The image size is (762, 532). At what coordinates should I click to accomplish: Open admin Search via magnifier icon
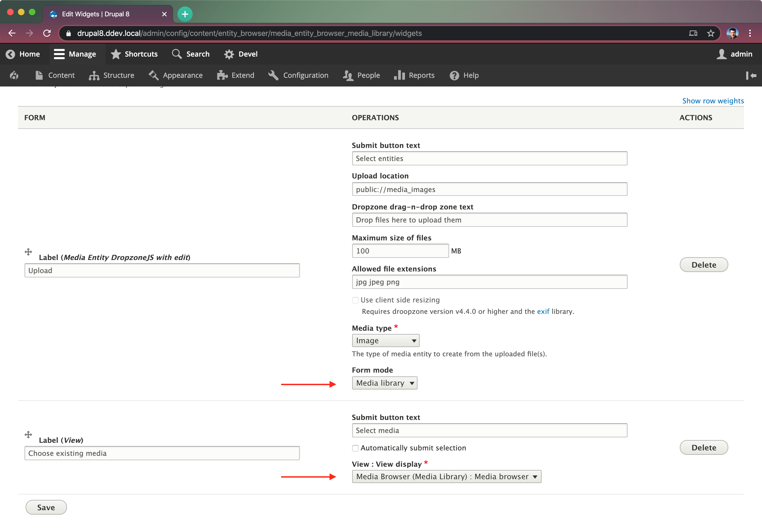point(176,54)
